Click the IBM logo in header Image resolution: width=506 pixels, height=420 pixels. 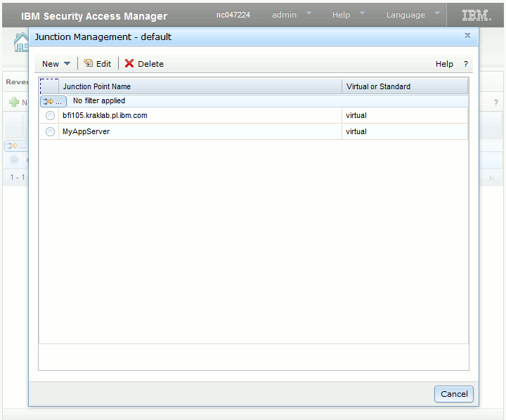(x=476, y=15)
